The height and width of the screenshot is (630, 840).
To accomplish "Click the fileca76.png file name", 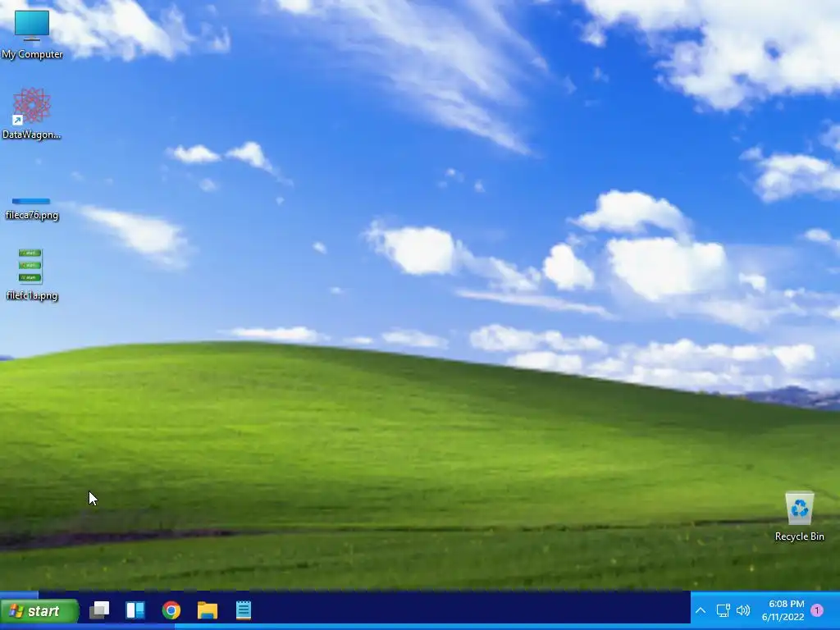I will (x=32, y=216).
